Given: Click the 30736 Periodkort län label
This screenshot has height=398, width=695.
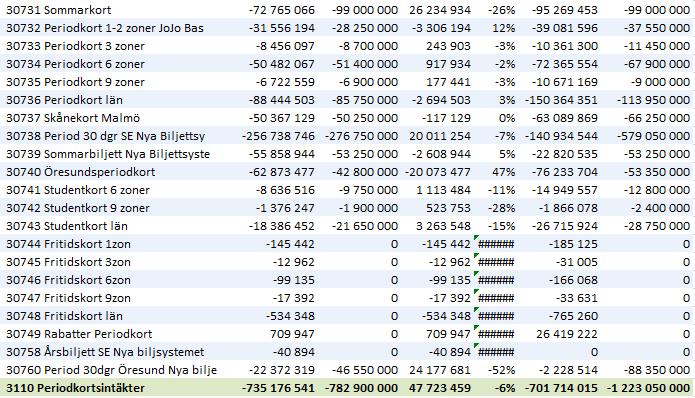Looking at the screenshot, I should 64,100.
